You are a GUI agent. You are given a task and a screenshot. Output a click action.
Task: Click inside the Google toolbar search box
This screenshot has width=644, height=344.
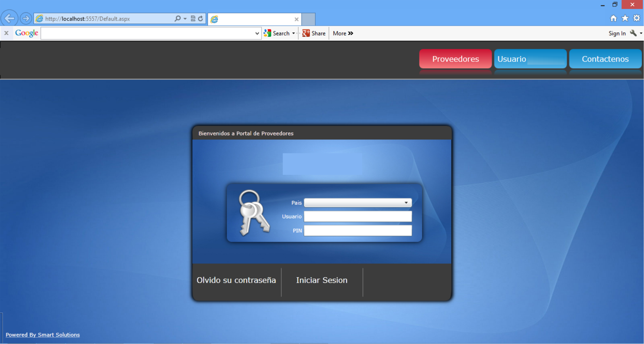tap(148, 33)
